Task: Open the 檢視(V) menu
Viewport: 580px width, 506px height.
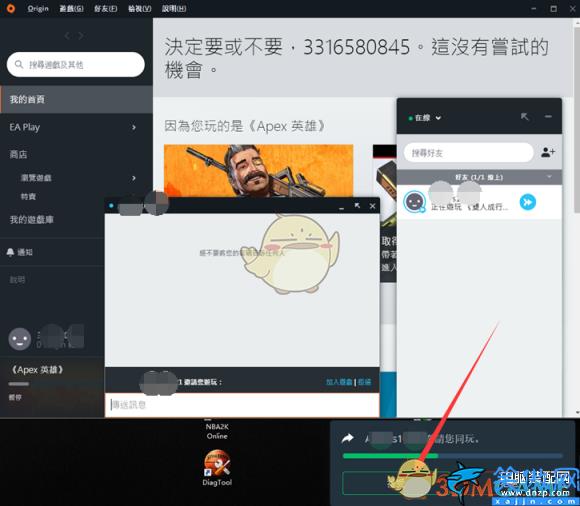Action: (x=139, y=9)
